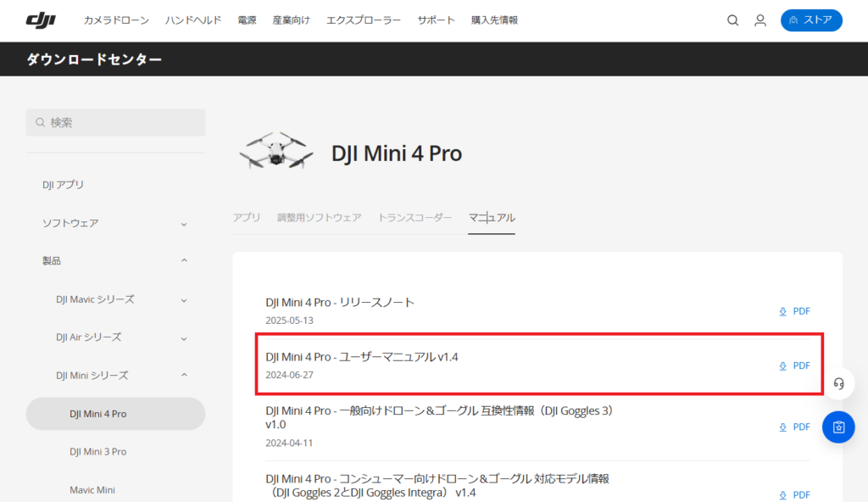This screenshot has height=502, width=868.
Task: Open the blue floating feedback button
Action: [838, 427]
